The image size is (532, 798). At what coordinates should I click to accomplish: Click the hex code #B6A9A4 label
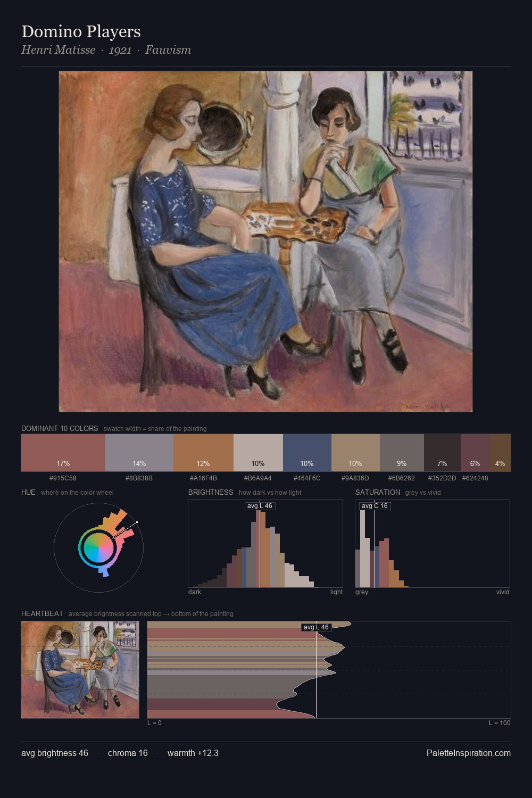[x=258, y=478]
